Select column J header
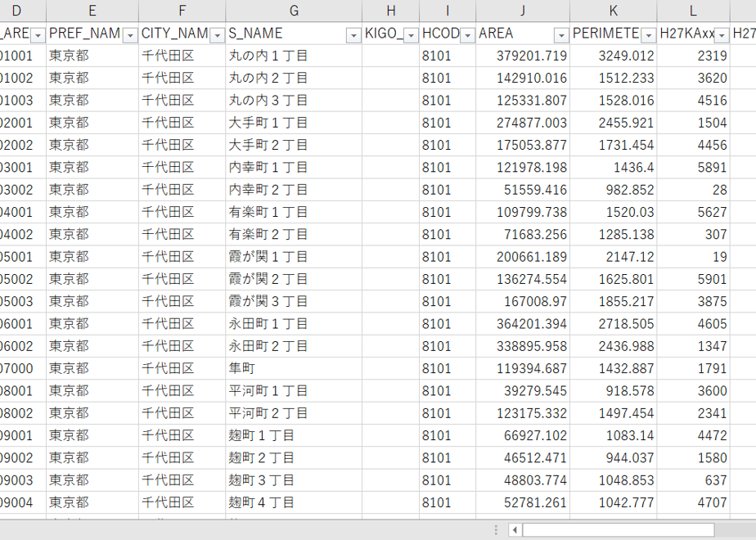Screen dimensions: 756x540 [x=523, y=11]
